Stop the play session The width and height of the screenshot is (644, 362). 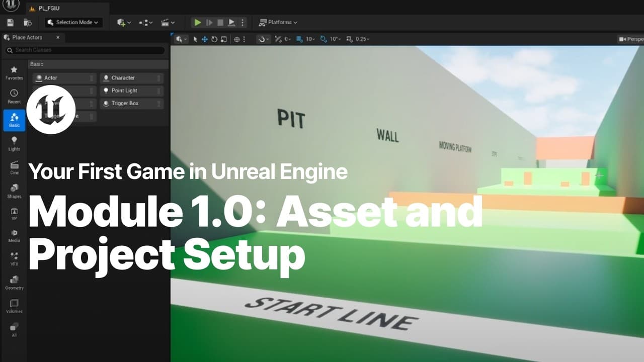coord(220,23)
